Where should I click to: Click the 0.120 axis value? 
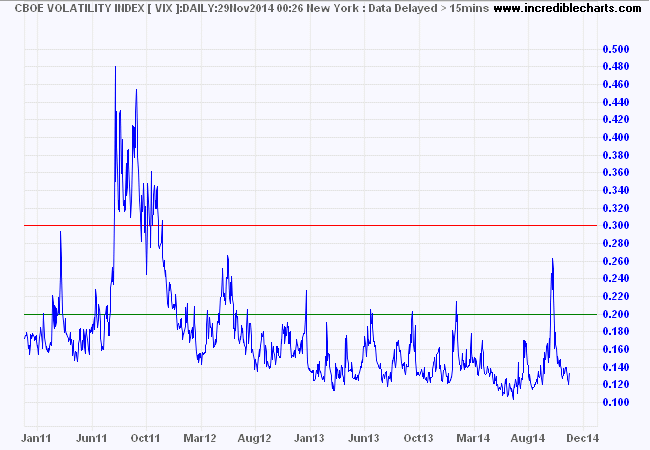pos(616,385)
